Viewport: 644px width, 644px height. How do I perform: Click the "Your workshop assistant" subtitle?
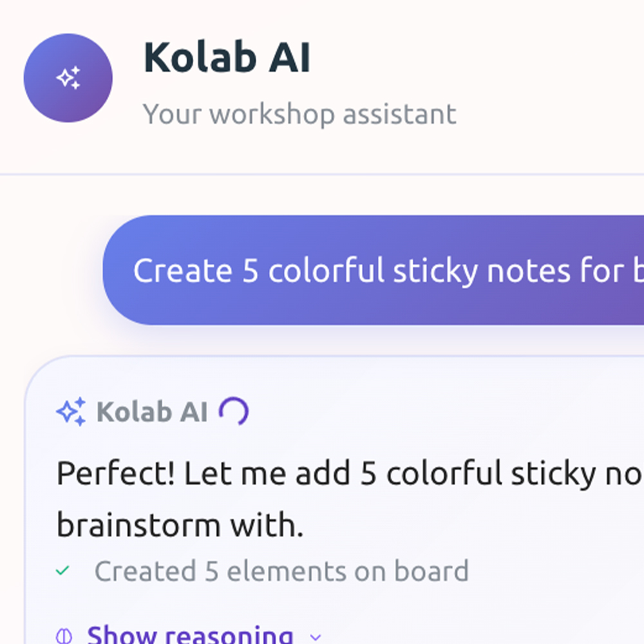(299, 114)
